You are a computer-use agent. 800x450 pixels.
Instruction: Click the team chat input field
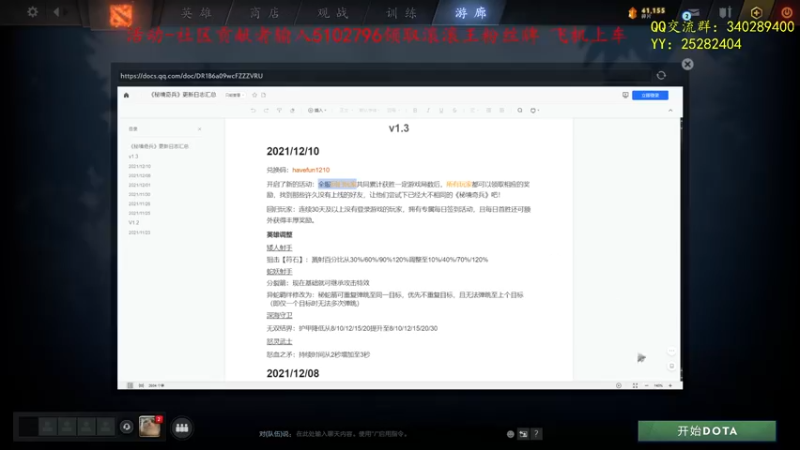pos(380,434)
